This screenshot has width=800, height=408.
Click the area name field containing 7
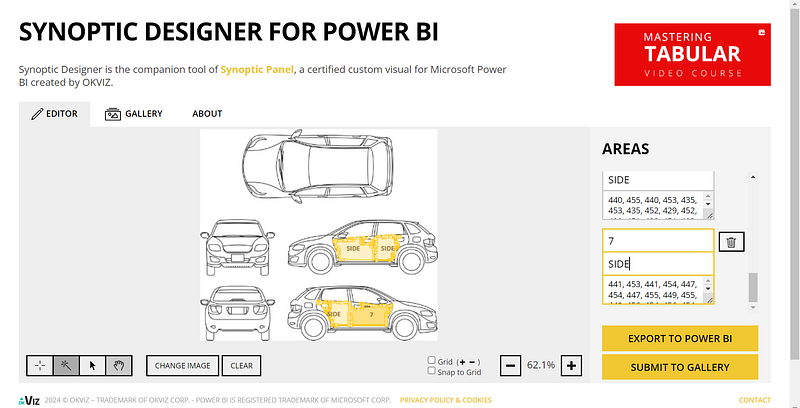(x=658, y=241)
